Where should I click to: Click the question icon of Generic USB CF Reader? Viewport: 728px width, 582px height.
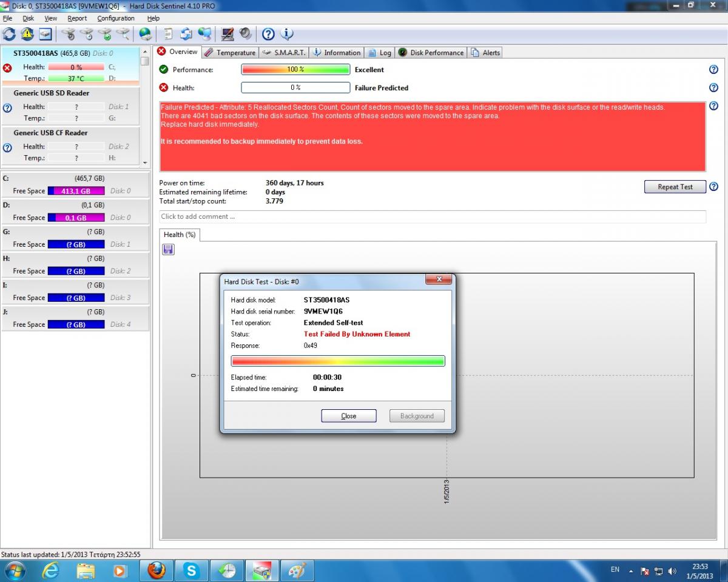click(7, 147)
